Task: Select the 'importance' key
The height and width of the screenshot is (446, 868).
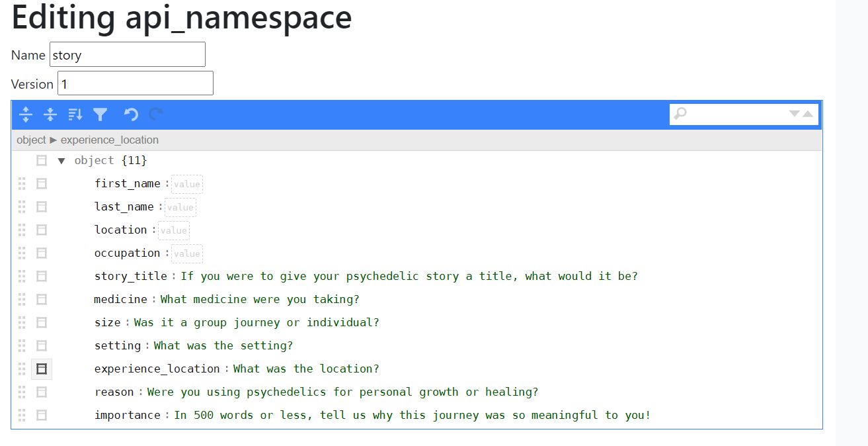Action: point(128,415)
